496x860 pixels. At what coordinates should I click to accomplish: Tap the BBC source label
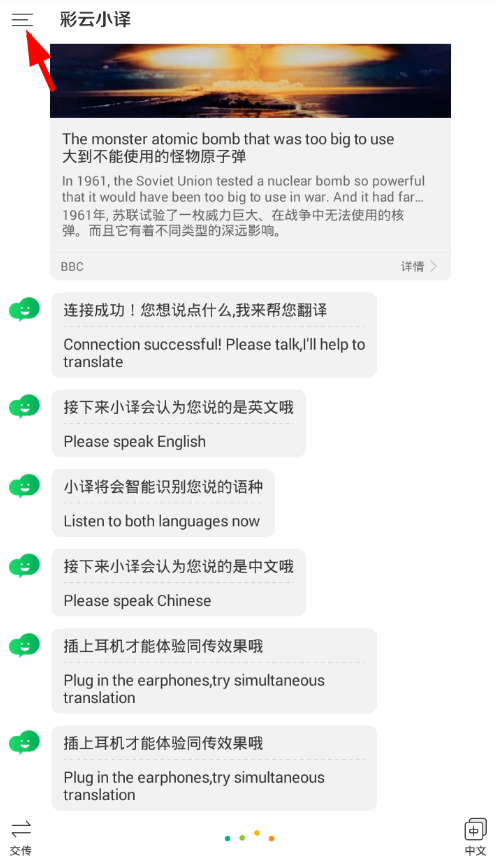point(72,267)
